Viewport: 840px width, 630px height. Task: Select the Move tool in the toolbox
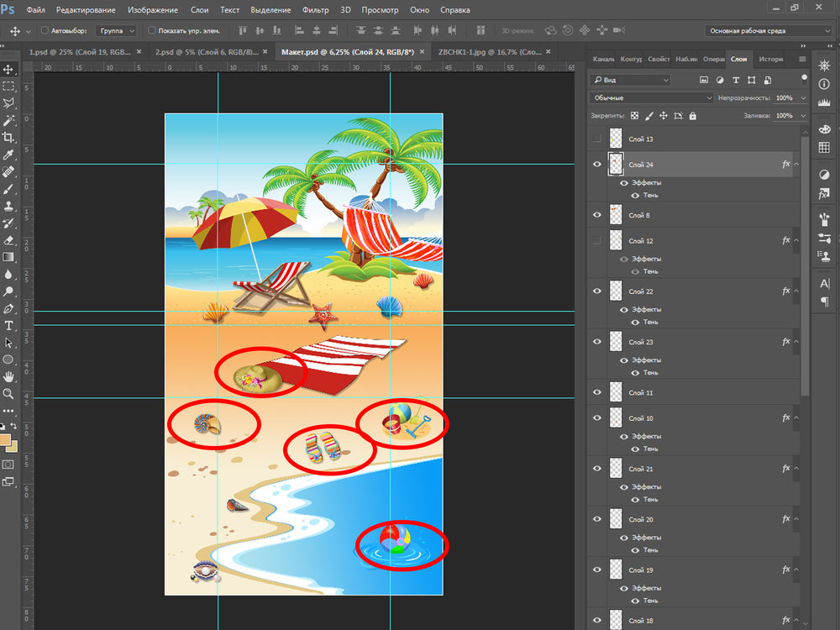[8, 69]
